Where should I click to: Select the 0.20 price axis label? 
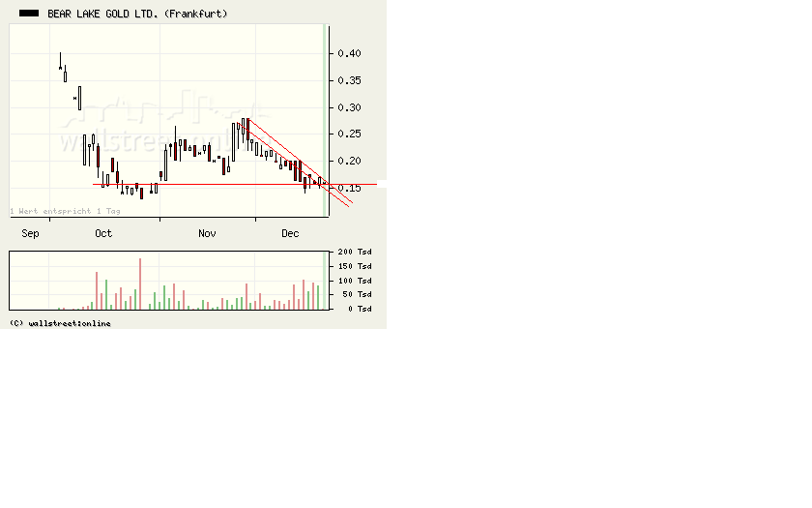point(349,161)
